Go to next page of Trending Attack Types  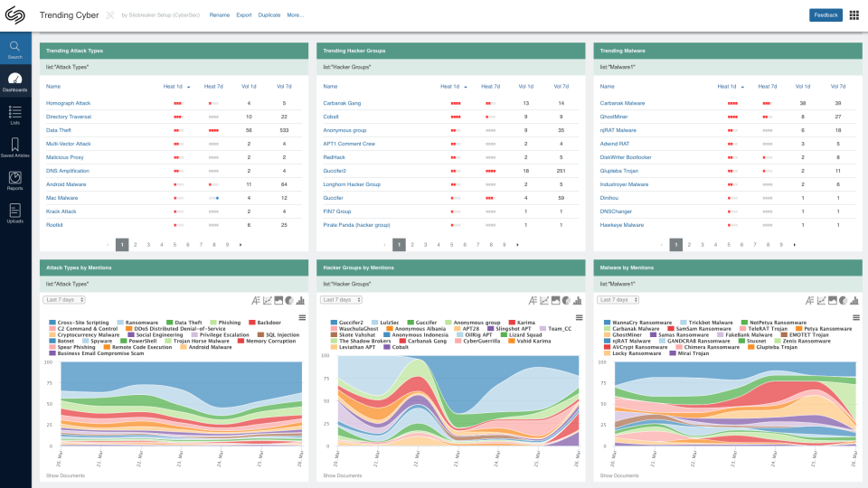[x=241, y=245]
